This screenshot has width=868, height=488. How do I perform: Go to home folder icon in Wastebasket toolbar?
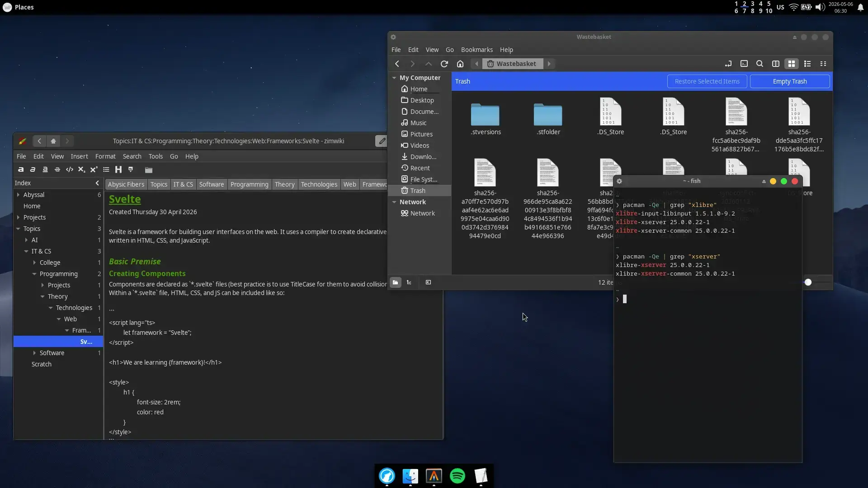[x=460, y=64]
